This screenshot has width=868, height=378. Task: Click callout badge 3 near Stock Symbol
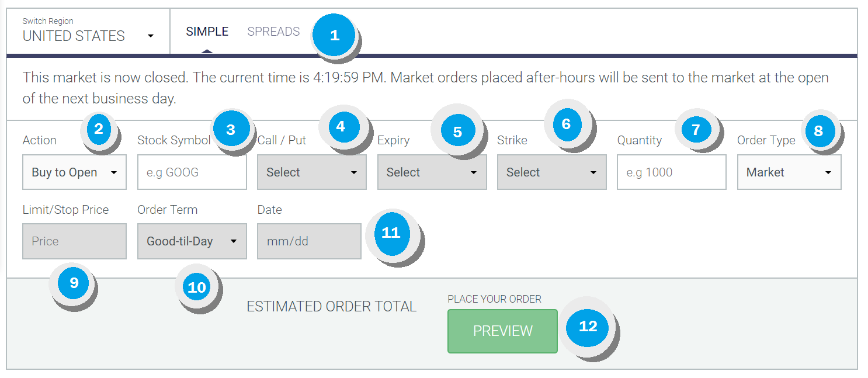[231, 130]
